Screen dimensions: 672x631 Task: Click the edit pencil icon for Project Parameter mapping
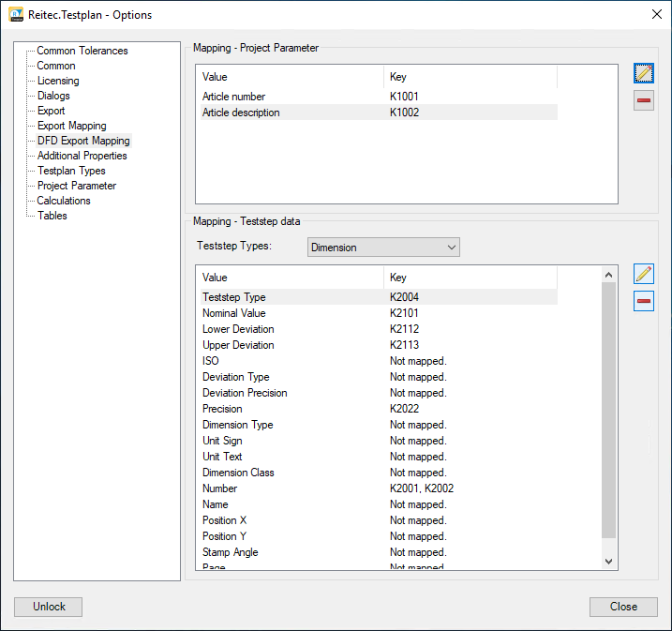point(643,73)
